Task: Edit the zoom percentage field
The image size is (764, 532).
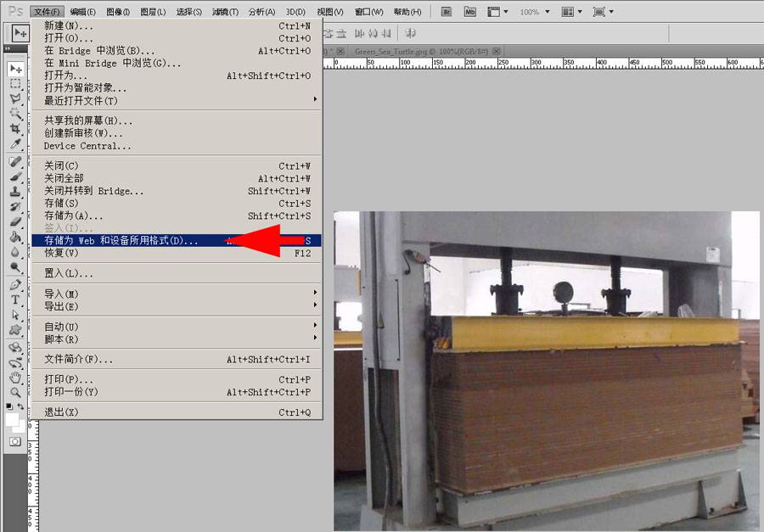Action: [x=531, y=11]
